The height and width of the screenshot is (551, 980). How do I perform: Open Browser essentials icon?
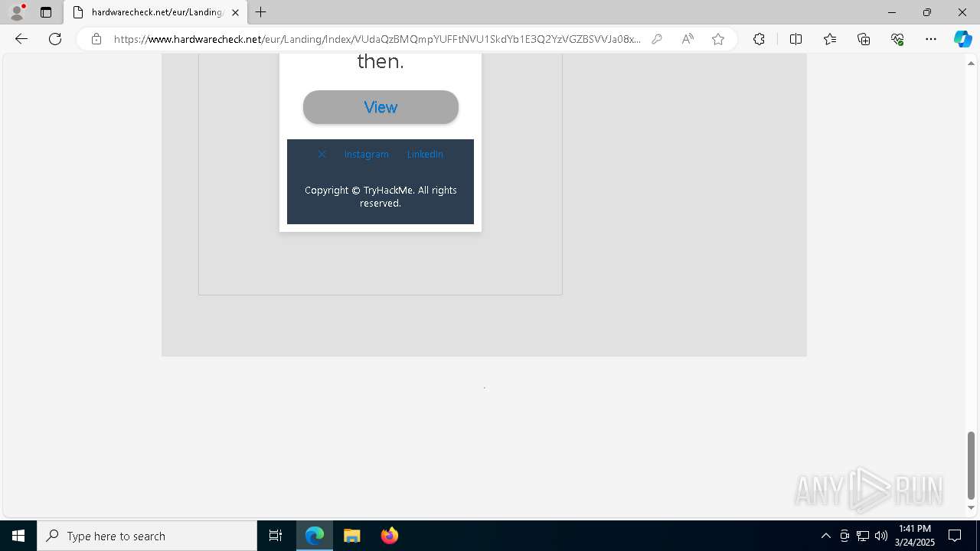897,39
